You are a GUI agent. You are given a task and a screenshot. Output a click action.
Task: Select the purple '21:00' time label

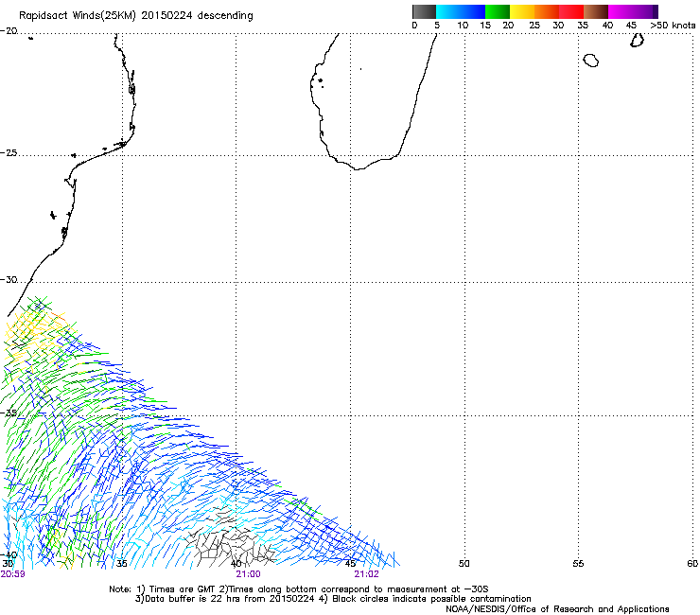click(248, 574)
